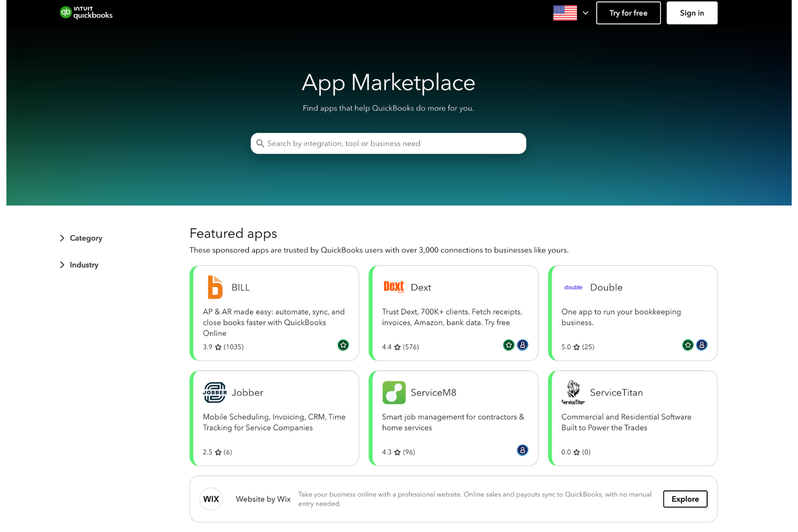Image resolution: width=798 pixels, height=532 pixels.
Task: Click the app marketplace search field
Action: [x=388, y=143]
